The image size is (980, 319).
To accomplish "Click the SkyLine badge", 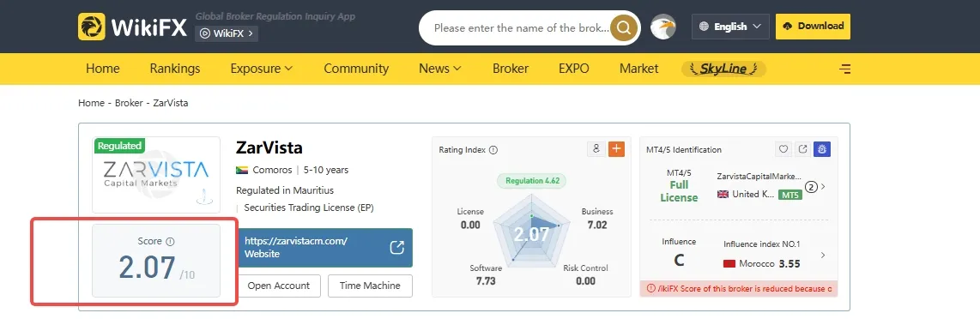I will tap(723, 69).
